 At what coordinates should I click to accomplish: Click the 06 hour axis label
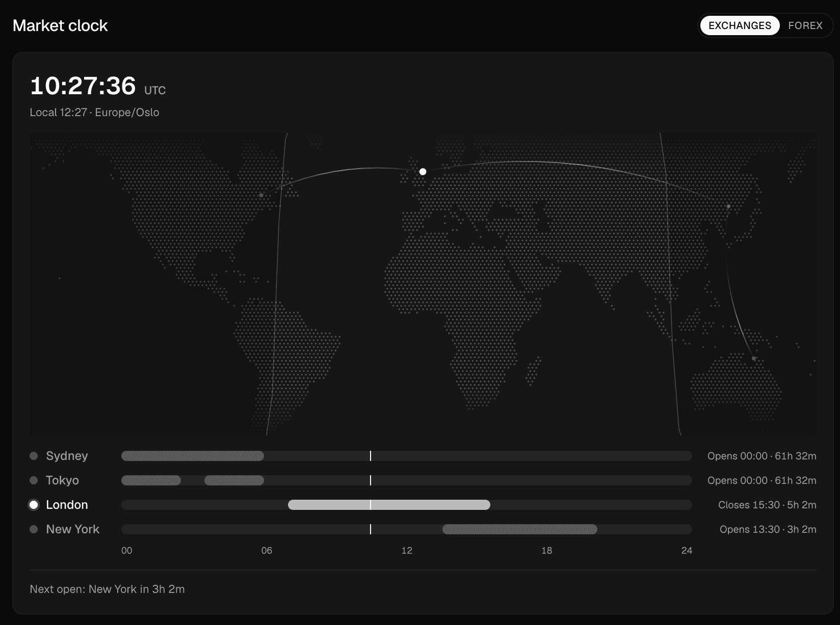click(267, 551)
